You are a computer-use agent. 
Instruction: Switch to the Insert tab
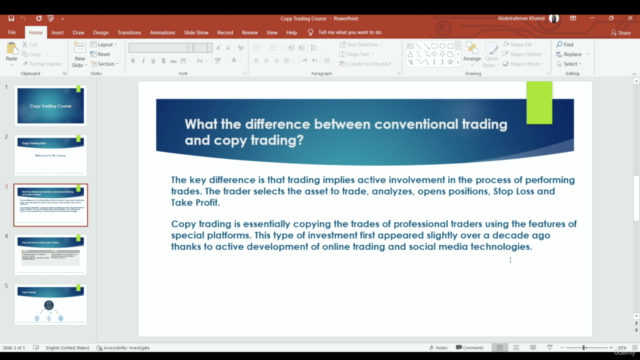pyautogui.click(x=58, y=32)
